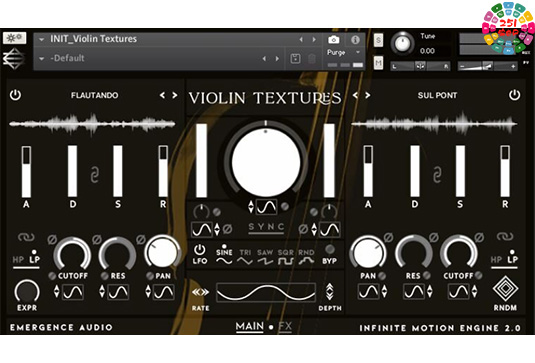Select previous -Default preset arrow
The width and height of the screenshot is (535, 363).
tap(264, 59)
